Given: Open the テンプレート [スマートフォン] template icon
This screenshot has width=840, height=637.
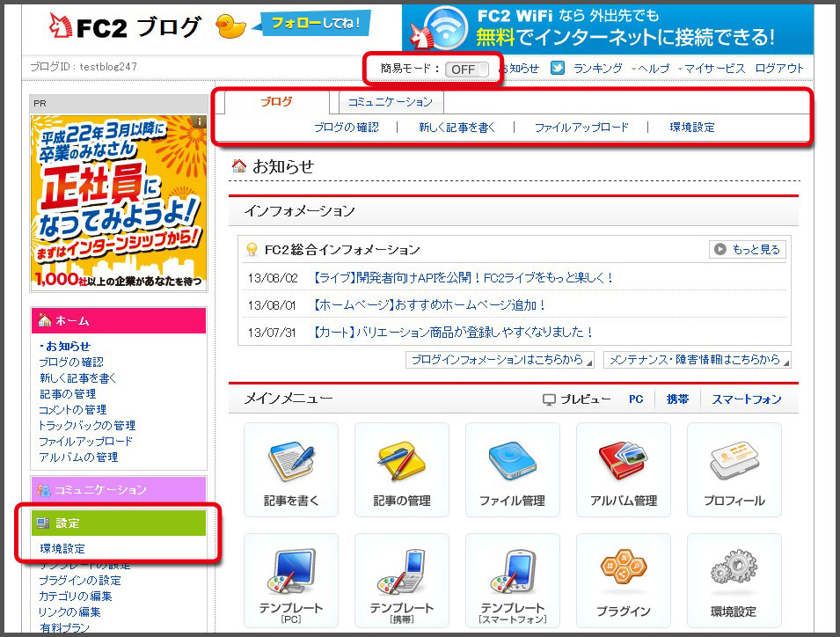Looking at the screenshot, I should (x=513, y=581).
